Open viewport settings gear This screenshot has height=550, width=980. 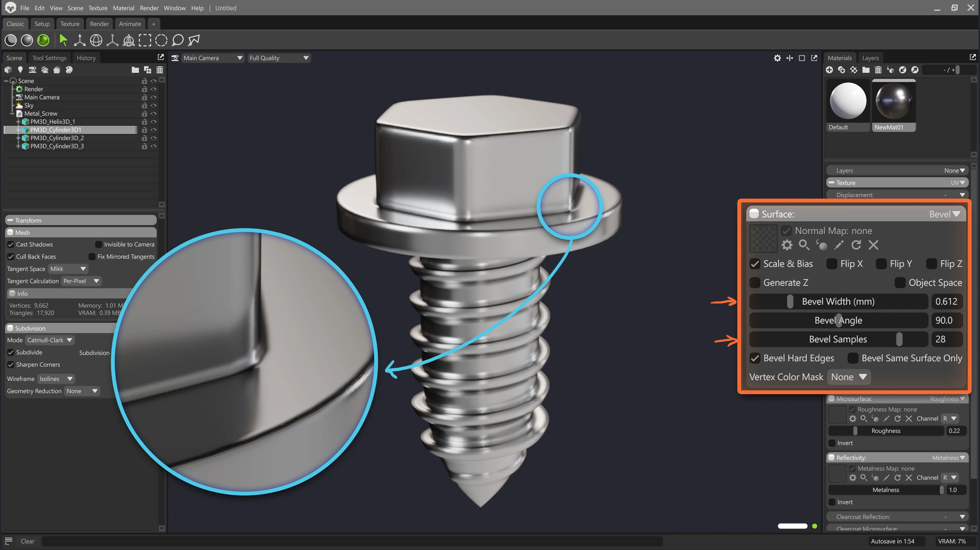(x=777, y=58)
